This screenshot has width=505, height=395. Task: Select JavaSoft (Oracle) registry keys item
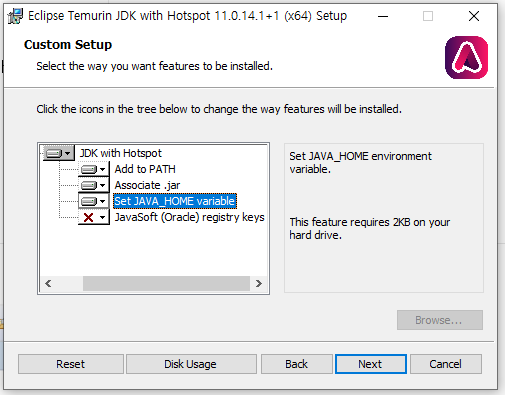tap(189, 217)
